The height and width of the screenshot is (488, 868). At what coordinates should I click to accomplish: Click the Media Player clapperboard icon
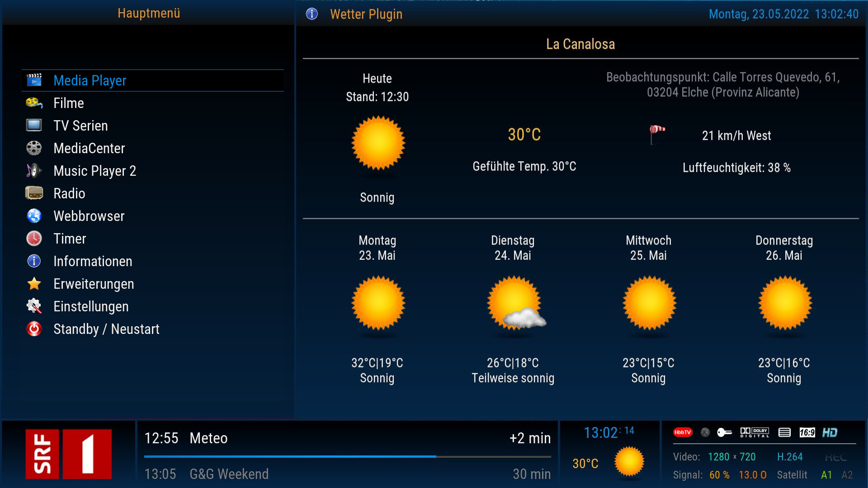click(x=34, y=80)
